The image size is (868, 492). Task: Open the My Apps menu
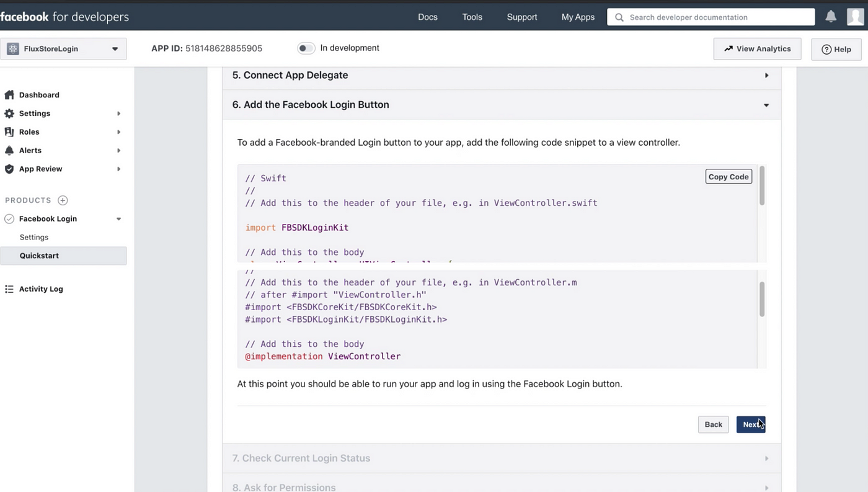pyautogui.click(x=578, y=17)
